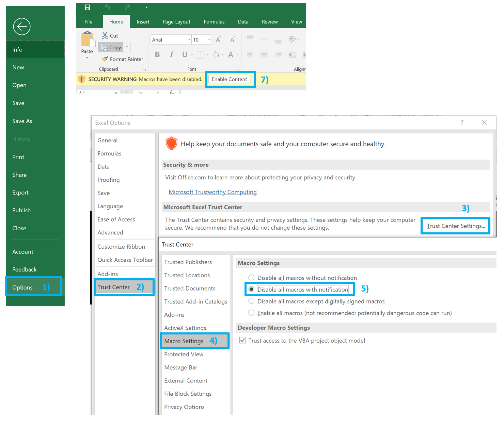Click the Enable Content button
The width and height of the screenshot is (504, 428).
(x=230, y=79)
